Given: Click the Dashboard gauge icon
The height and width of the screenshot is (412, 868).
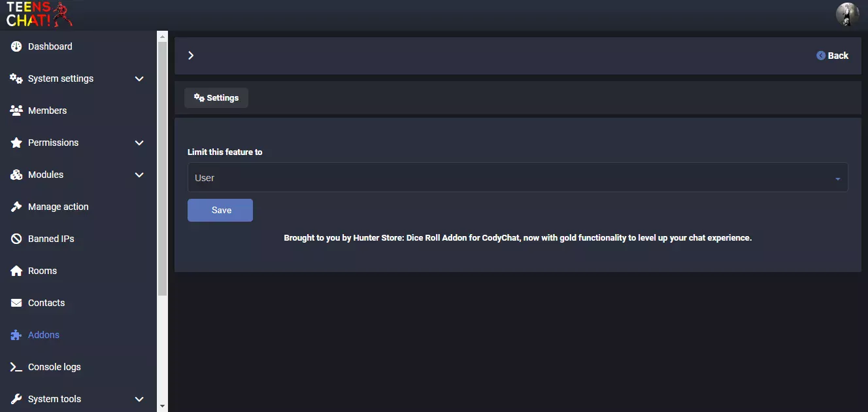Looking at the screenshot, I should pos(16,46).
